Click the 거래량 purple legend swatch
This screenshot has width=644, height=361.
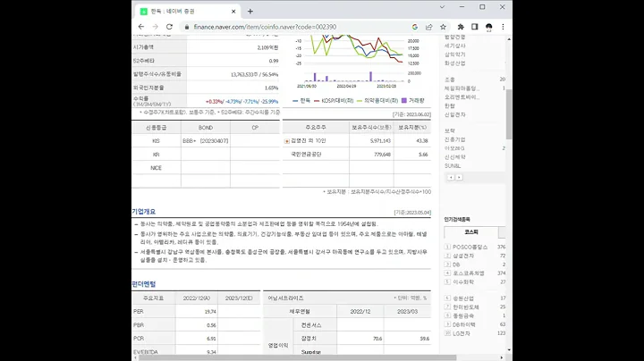(404, 100)
